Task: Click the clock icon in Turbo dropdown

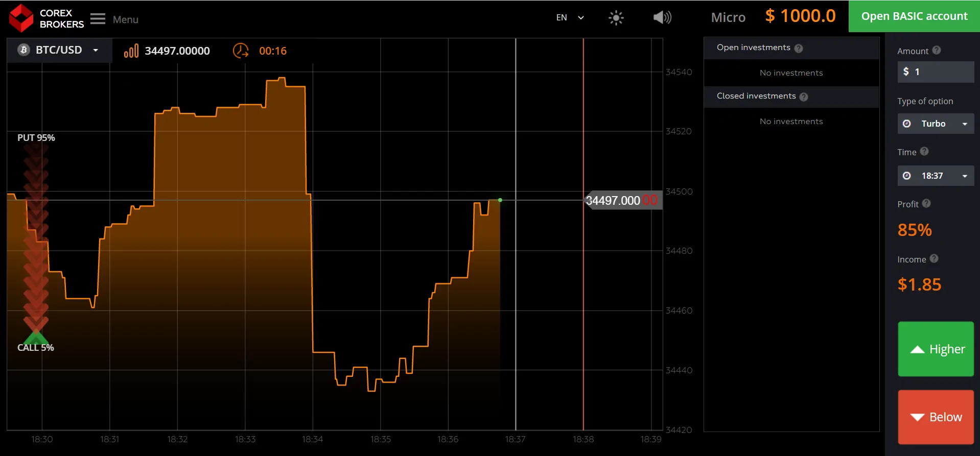Action: tap(907, 124)
